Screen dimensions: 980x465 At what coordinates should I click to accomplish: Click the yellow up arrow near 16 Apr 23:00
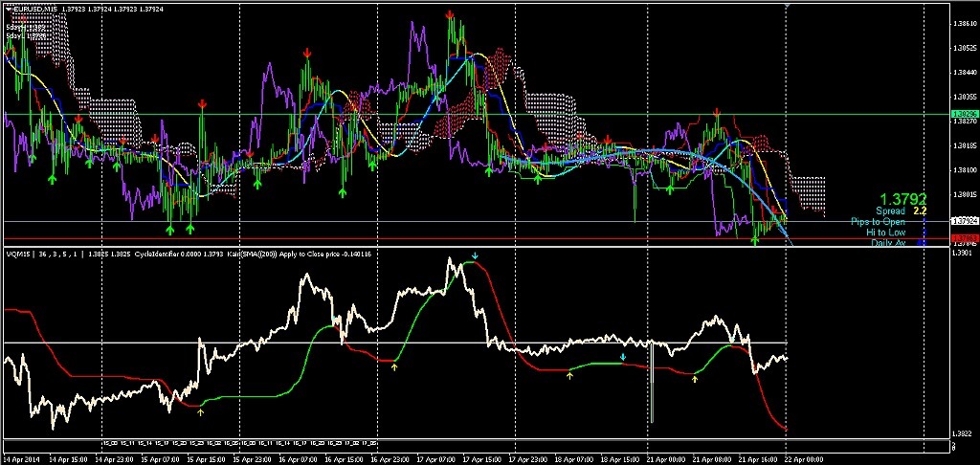tap(394, 366)
